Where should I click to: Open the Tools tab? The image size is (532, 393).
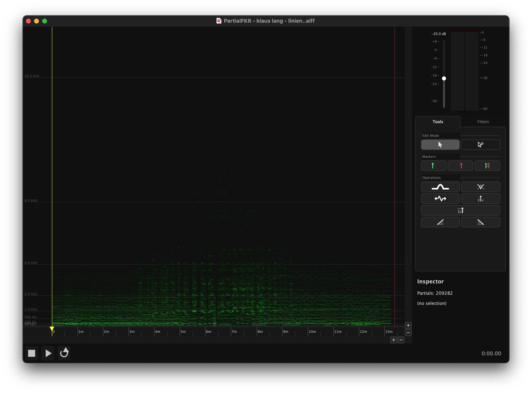point(438,122)
